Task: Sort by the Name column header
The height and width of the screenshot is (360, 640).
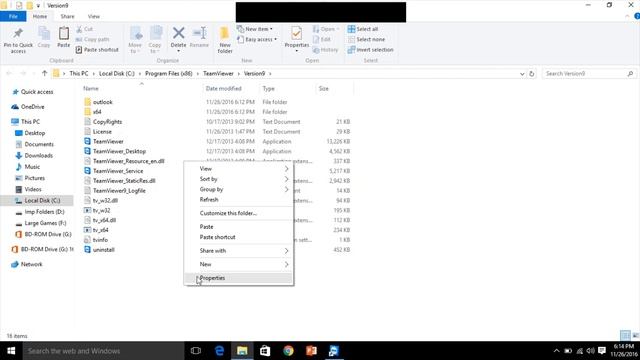Action: click(91, 89)
